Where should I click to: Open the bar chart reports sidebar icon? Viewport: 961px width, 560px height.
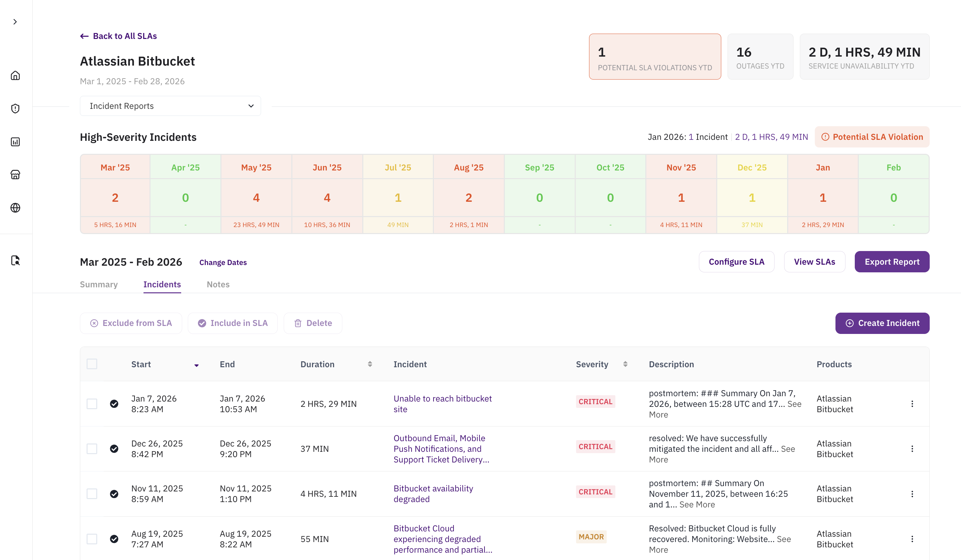(x=15, y=142)
